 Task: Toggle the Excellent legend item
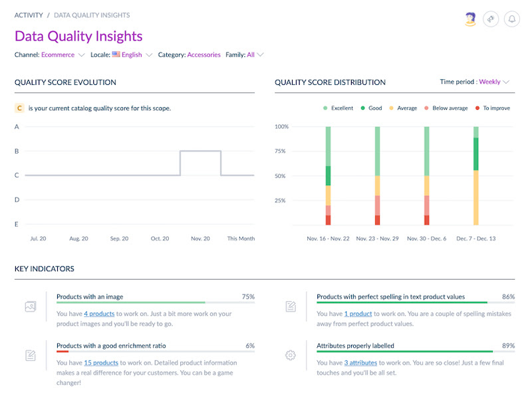(x=338, y=108)
